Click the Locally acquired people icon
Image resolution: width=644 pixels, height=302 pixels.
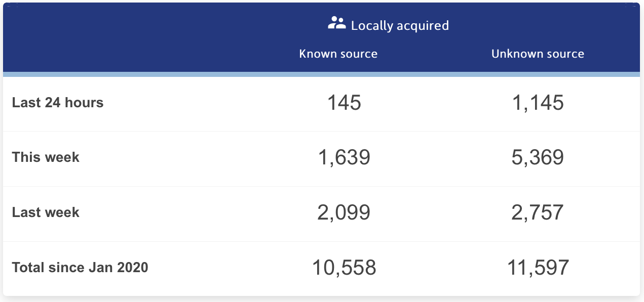point(337,23)
